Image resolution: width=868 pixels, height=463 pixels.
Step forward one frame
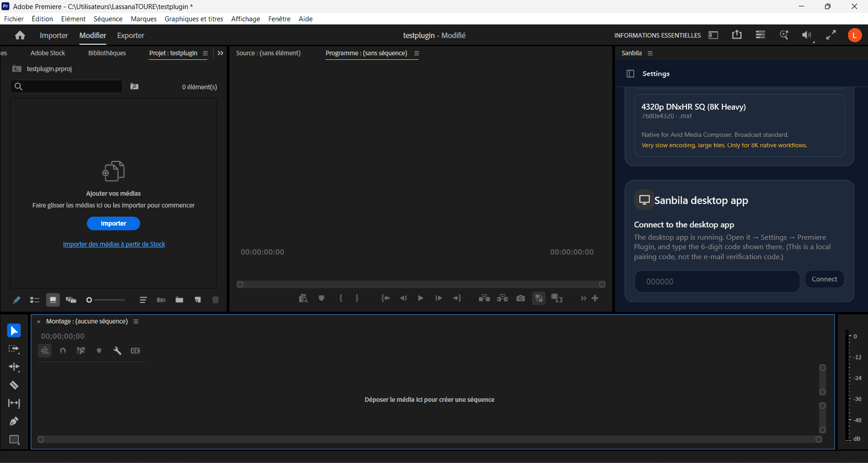(x=439, y=298)
